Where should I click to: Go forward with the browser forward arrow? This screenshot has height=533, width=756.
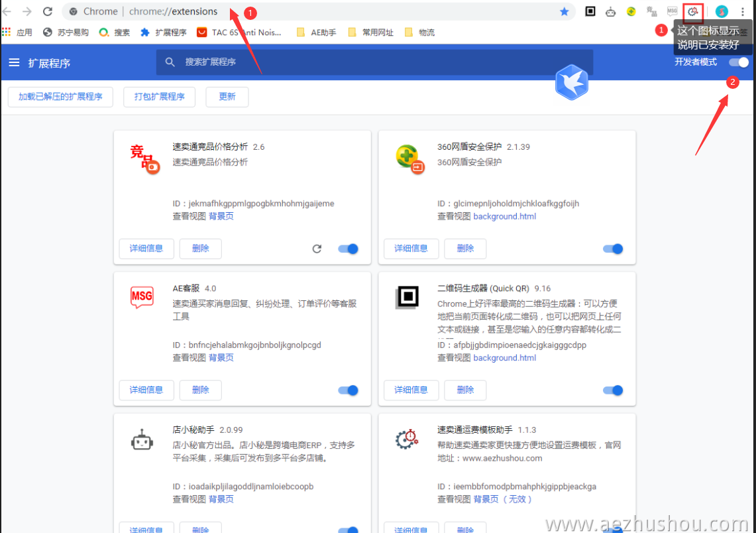(27, 11)
